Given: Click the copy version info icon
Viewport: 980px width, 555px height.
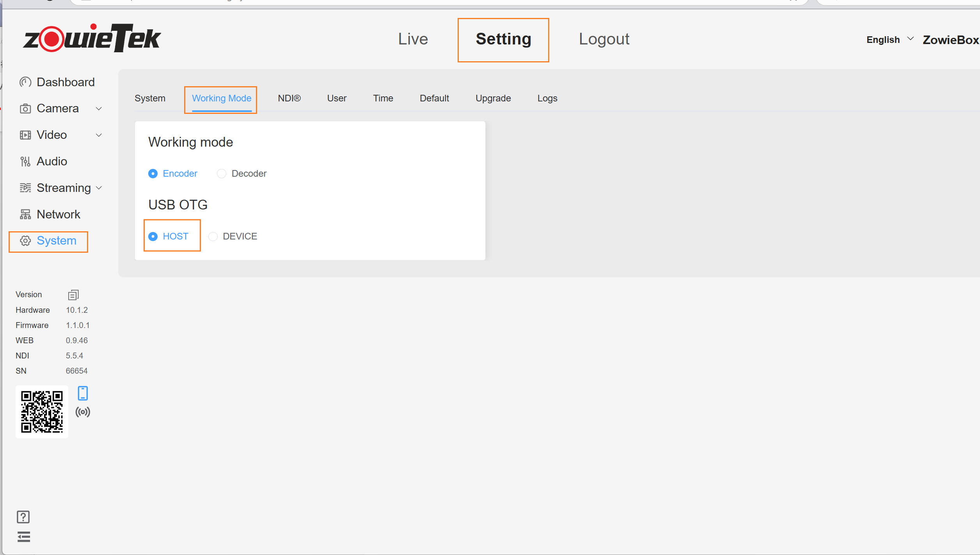Looking at the screenshot, I should (73, 295).
